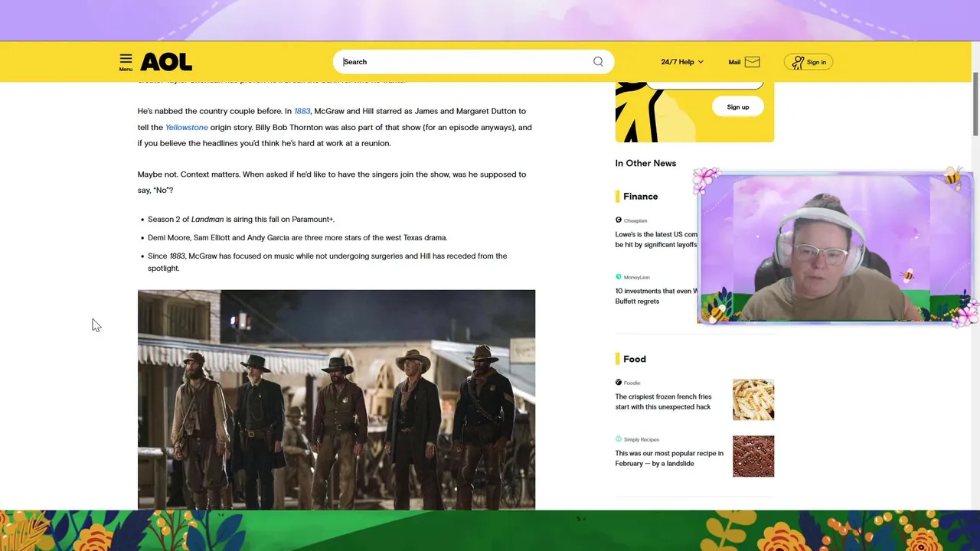Open the Food section heading
The image size is (980, 551).
tap(635, 359)
